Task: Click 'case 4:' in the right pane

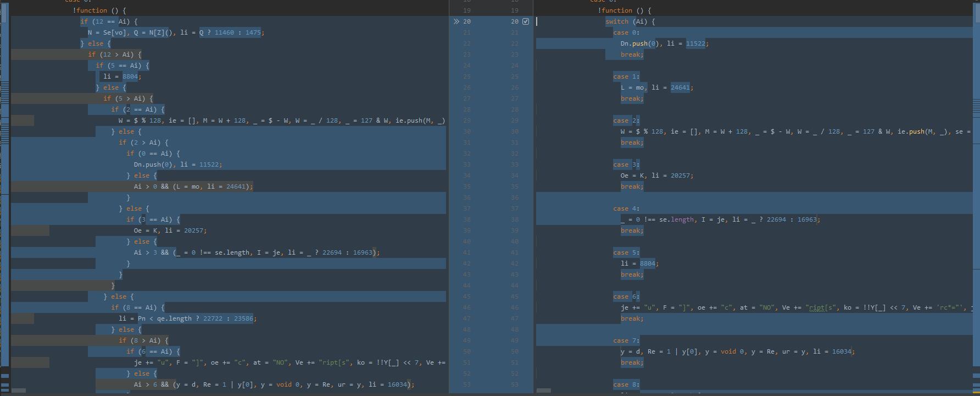Action: point(626,208)
